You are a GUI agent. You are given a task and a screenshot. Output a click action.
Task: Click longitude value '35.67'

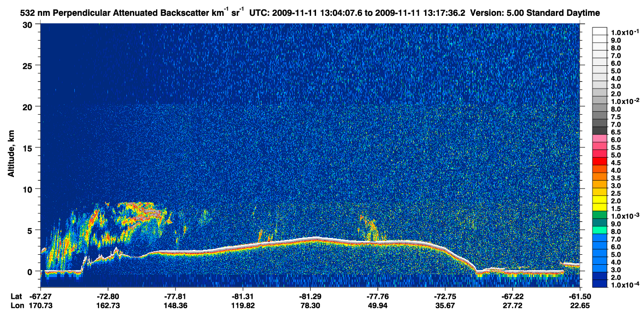click(445, 306)
